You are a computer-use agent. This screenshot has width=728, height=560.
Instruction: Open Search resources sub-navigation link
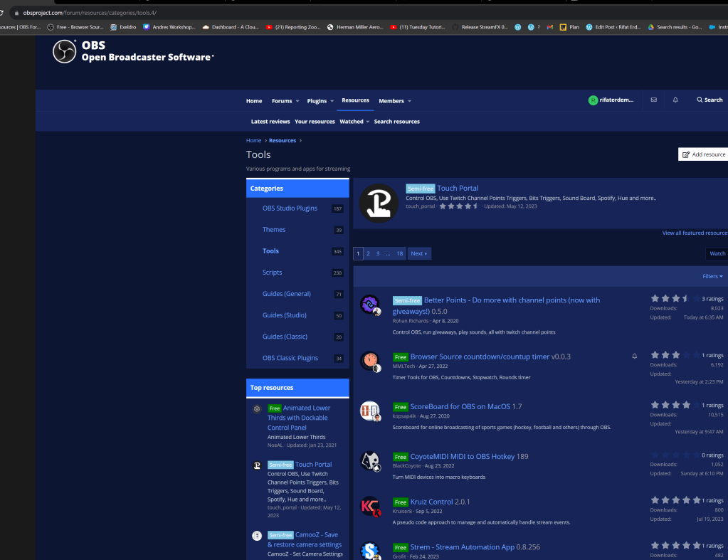click(x=397, y=122)
